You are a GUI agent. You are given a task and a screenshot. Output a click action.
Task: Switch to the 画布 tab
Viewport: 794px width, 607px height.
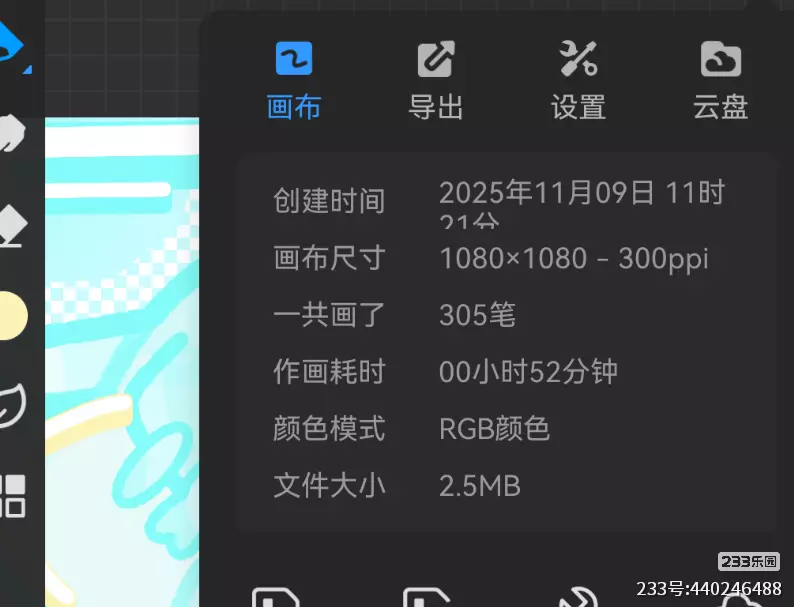click(294, 81)
